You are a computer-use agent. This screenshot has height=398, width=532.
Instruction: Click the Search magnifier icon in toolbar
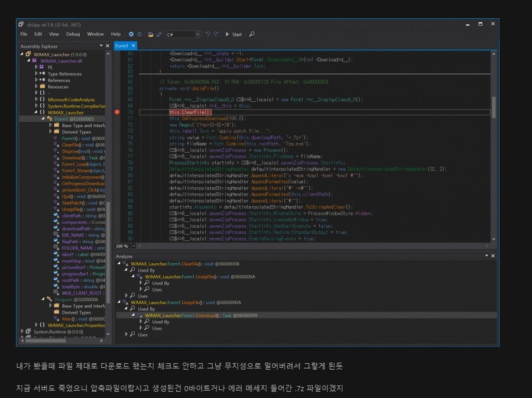[x=252, y=34]
